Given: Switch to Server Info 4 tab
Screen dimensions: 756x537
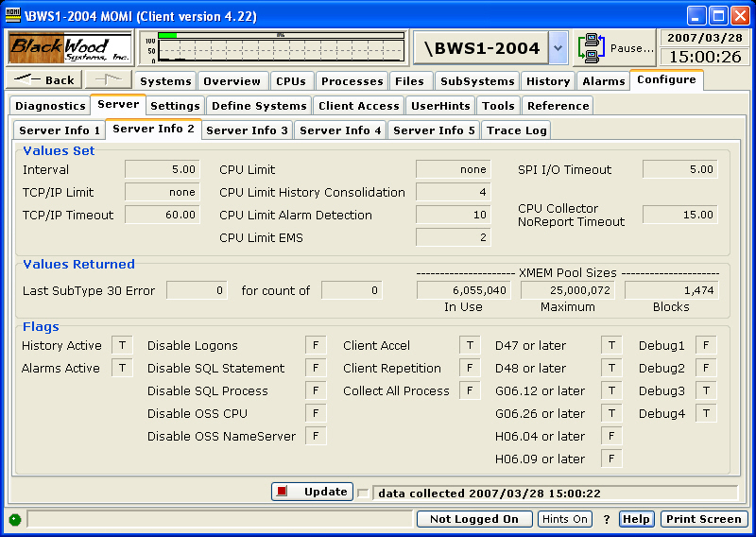Looking at the screenshot, I should pos(340,130).
